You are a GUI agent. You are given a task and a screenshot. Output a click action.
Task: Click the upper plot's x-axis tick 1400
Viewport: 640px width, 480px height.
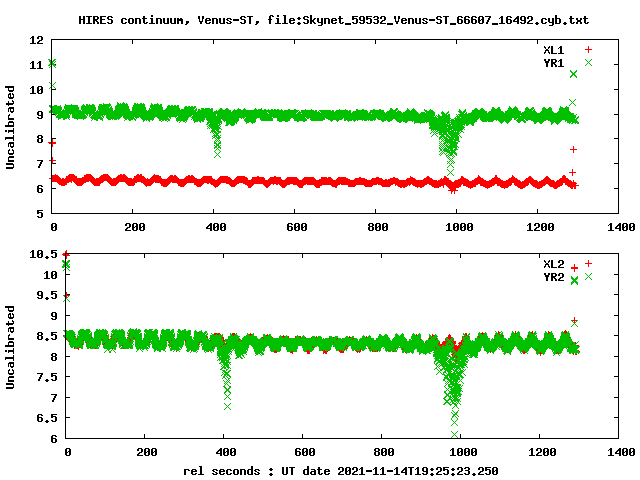coord(621,227)
